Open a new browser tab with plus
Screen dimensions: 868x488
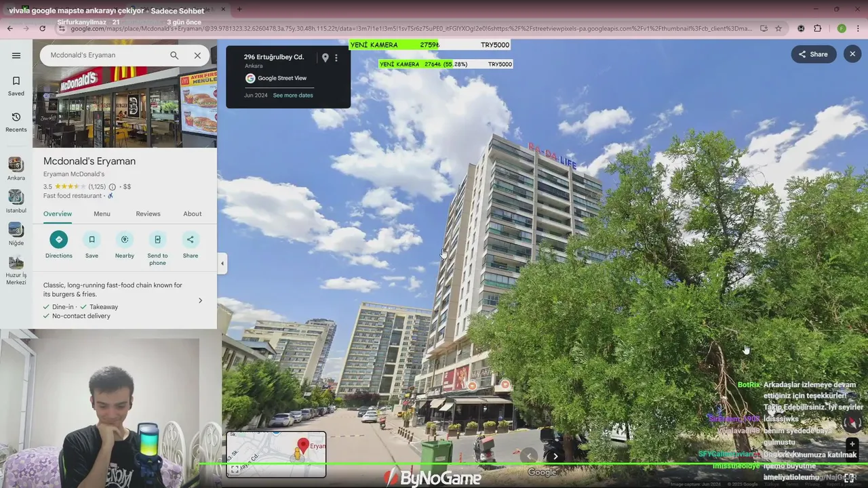point(239,9)
